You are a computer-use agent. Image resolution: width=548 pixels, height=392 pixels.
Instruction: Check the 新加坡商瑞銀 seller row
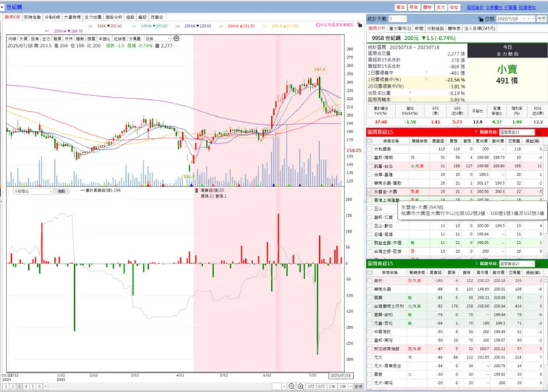(370, 348)
